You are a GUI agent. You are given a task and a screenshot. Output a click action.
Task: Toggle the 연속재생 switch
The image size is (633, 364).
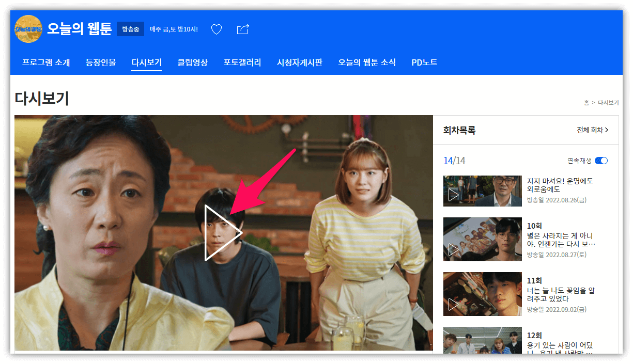point(601,161)
